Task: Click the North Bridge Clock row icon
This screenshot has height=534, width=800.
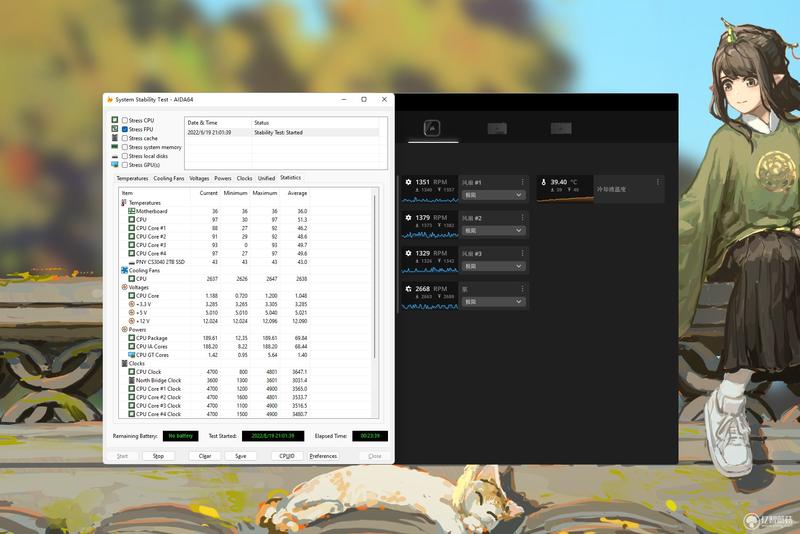Action: [132, 380]
